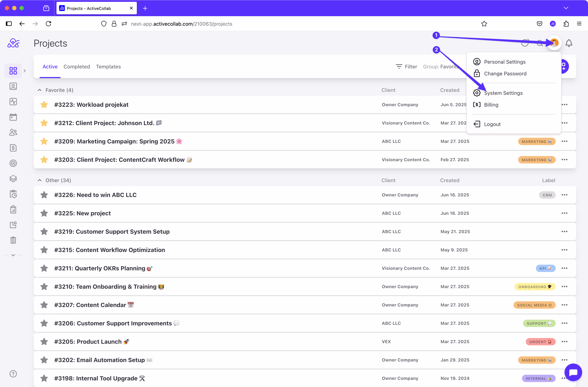Unfavorite #3223 Workload projekat star
The width and height of the screenshot is (588, 387).
(x=44, y=105)
